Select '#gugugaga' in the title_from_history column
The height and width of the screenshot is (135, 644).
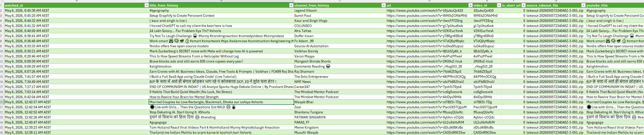[221, 122]
